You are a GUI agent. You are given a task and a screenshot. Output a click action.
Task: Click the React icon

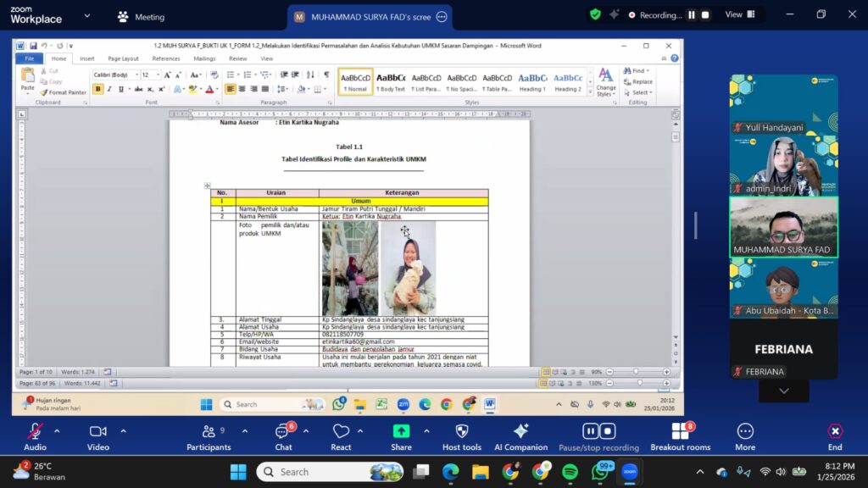(x=341, y=433)
